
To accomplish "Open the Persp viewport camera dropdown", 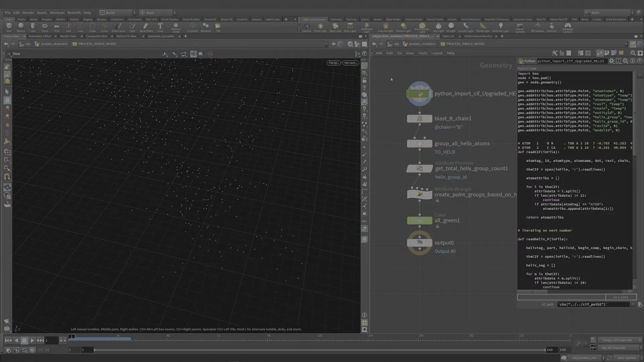I will 333,63.
